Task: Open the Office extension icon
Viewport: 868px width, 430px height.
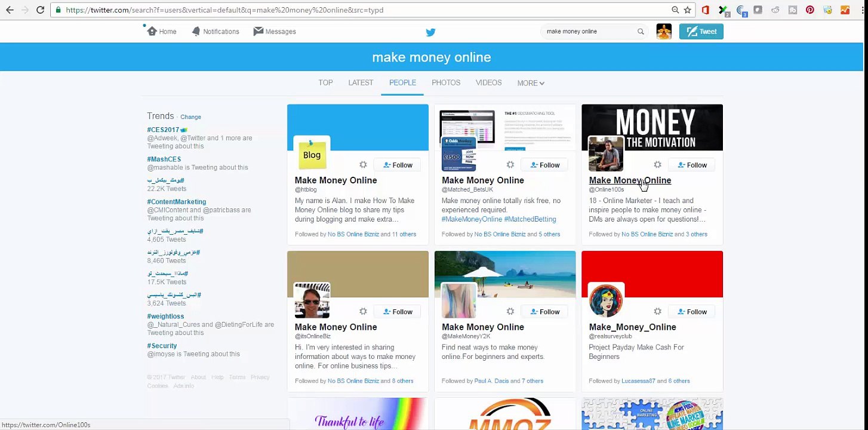Action: [706, 10]
